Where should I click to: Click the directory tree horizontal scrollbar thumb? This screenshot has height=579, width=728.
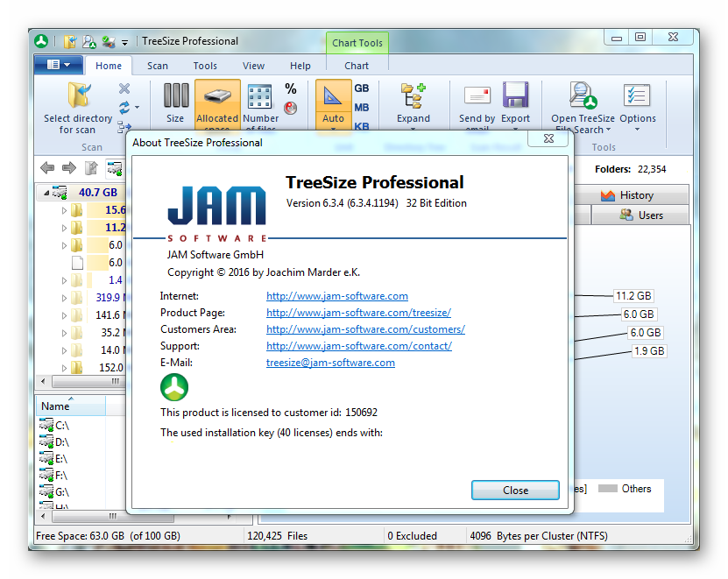click(88, 382)
